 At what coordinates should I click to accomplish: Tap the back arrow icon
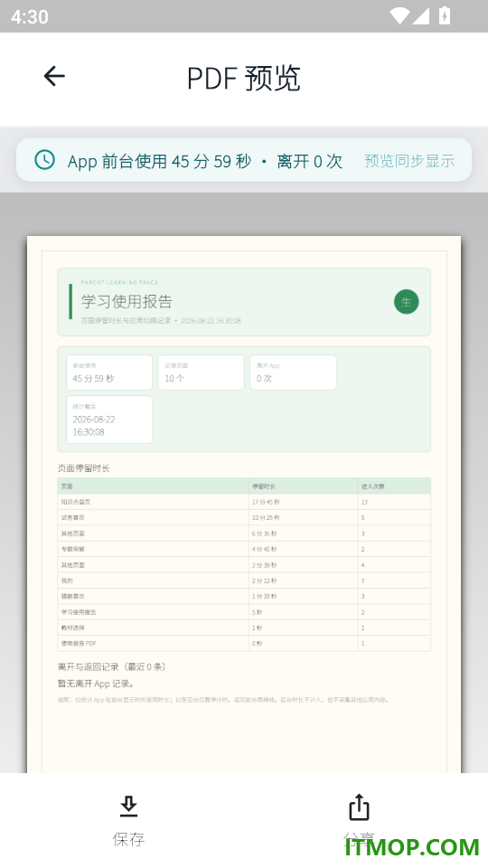click(54, 76)
